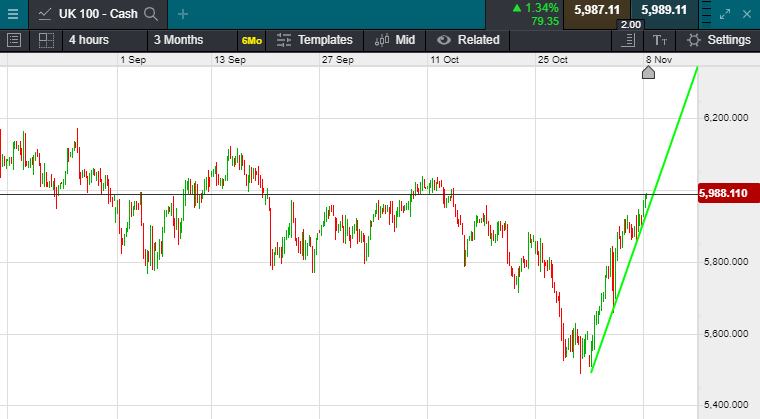
Task: Open the 3 Months period dropdown
Action: point(192,40)
